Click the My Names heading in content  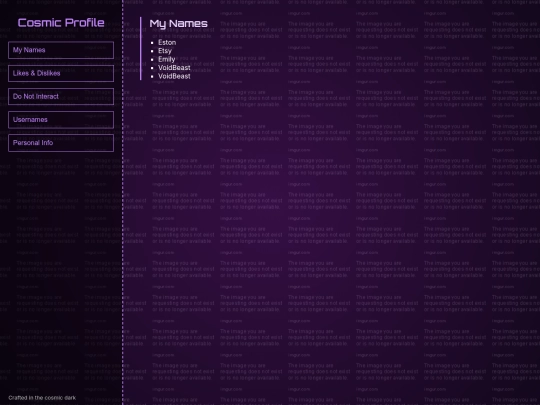178,24
